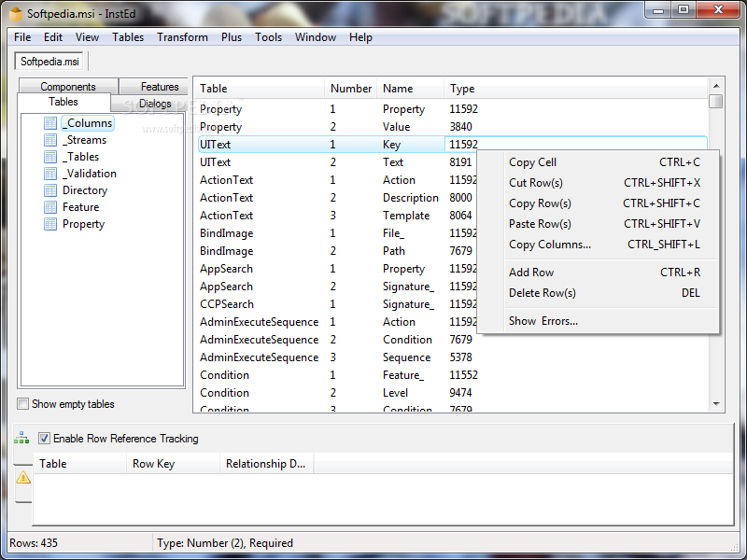Screen dimensions: 747x560
Task: Toggle Show empty tables checkbox
Action: (x=22, y=404)
